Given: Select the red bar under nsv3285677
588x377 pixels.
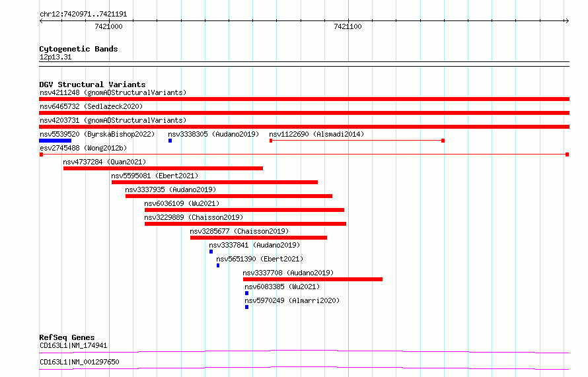Looking at the screenshot, I should pyautogui.click(x=259, y=238).
